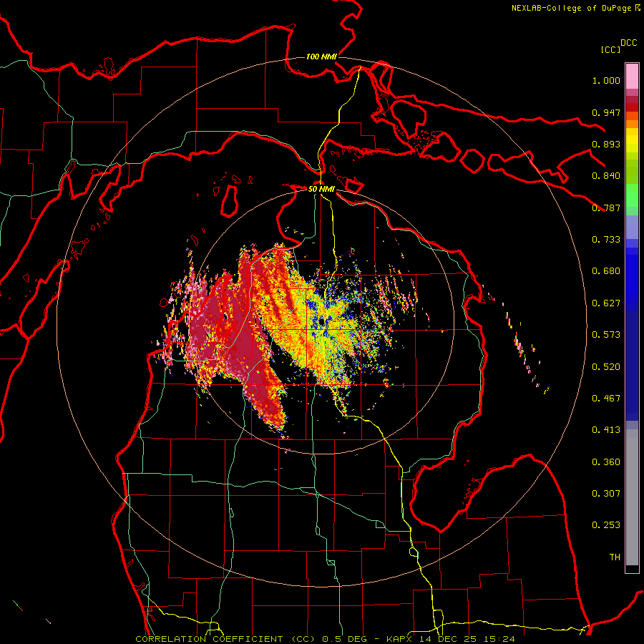Image resolution: width=644 pixels, height=644 pixels.
Task: Click the NEXLAB-College of DuPage title text
Action: 571,8
